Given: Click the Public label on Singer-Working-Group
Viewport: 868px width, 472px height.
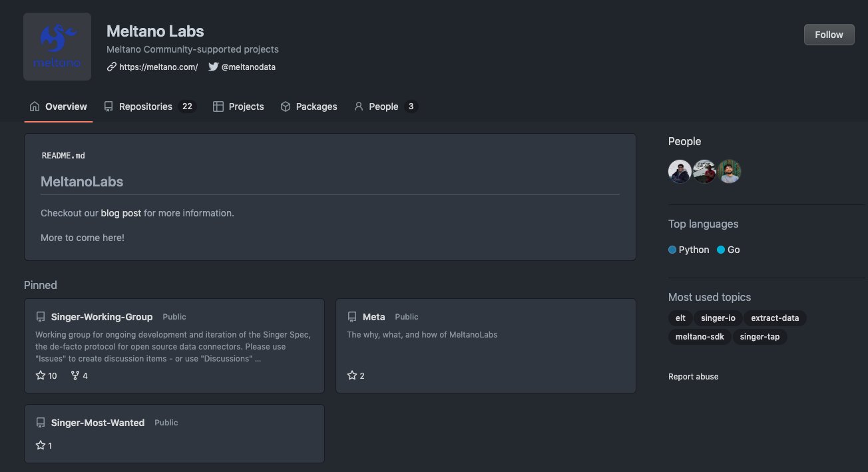Looking at the screenshot, I should click(x=174, y=317).
